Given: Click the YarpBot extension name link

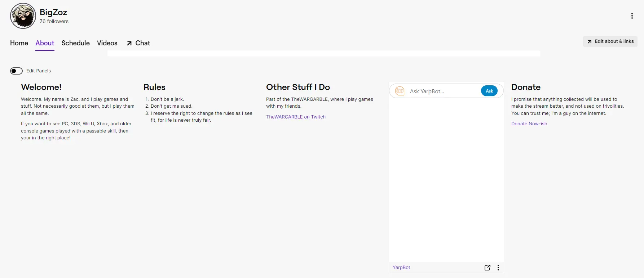Looking at the screenshot, I should (401, 268).
